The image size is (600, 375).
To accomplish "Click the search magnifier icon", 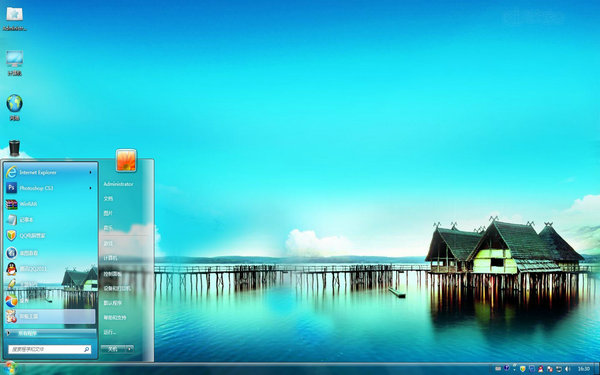I will [86, 349].
